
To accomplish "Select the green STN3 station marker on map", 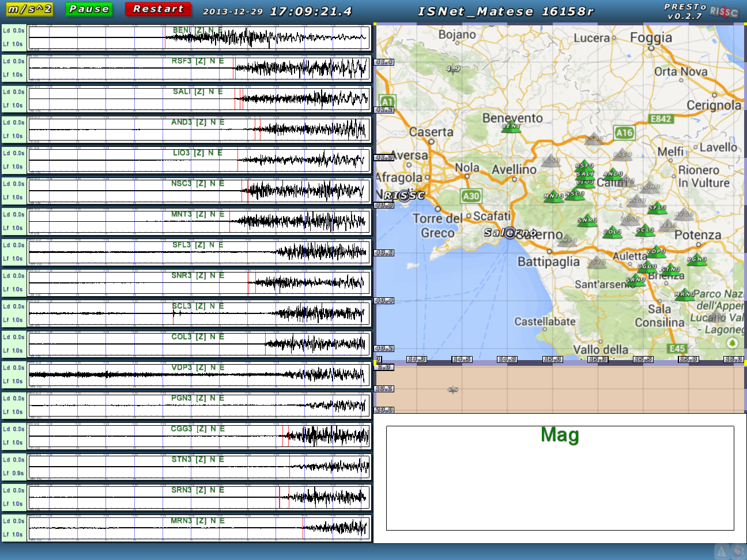I will (670, 270).
